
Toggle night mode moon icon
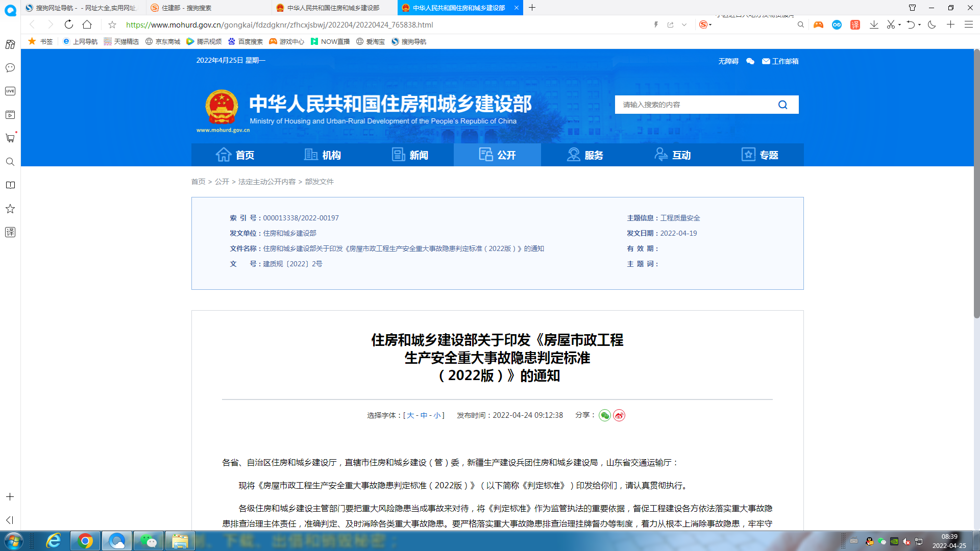point(932,24)
